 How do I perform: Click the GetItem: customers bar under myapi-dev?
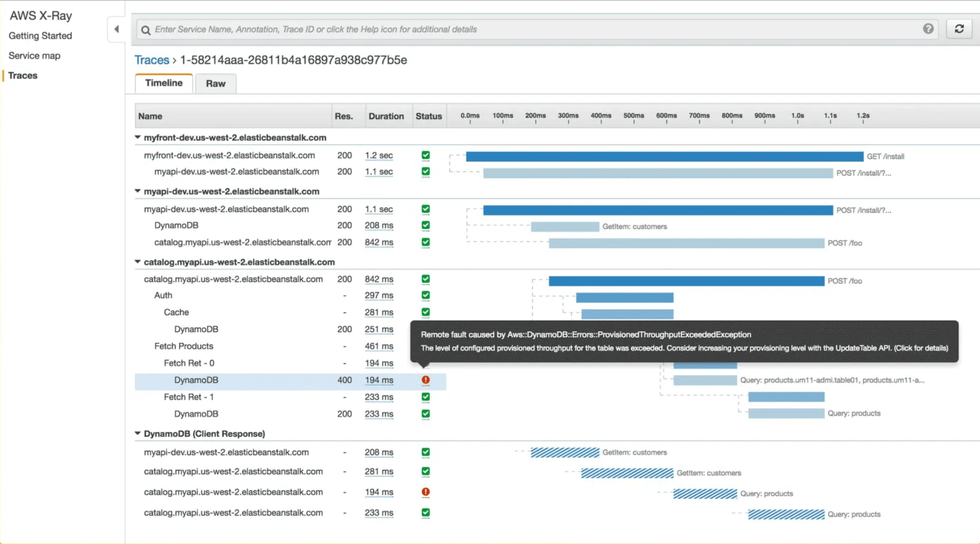coord(565,226)
